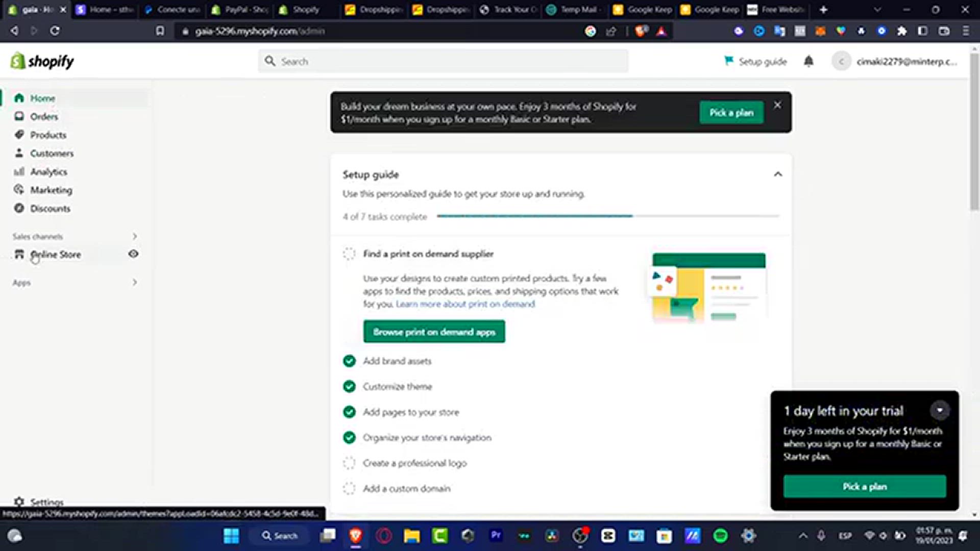This screenshot has height=551, width=980.
Task: Toggle the Add brand assets checkmark
Action: 349,361
